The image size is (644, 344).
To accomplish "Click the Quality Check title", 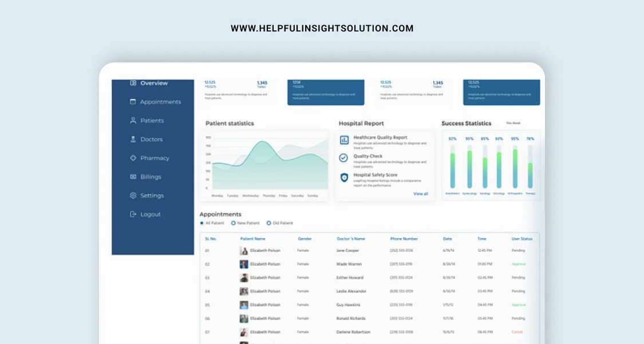I will [x=368, y=156].
